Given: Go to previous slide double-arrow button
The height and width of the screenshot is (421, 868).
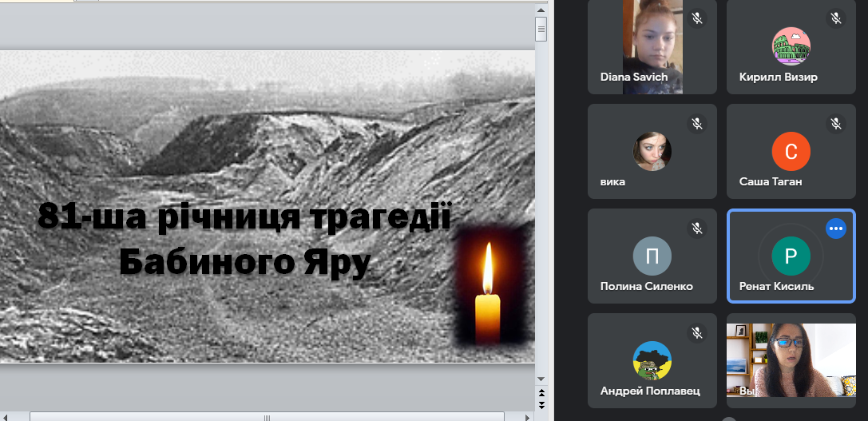Looking at the screenshot, I should tap(541, 393).
